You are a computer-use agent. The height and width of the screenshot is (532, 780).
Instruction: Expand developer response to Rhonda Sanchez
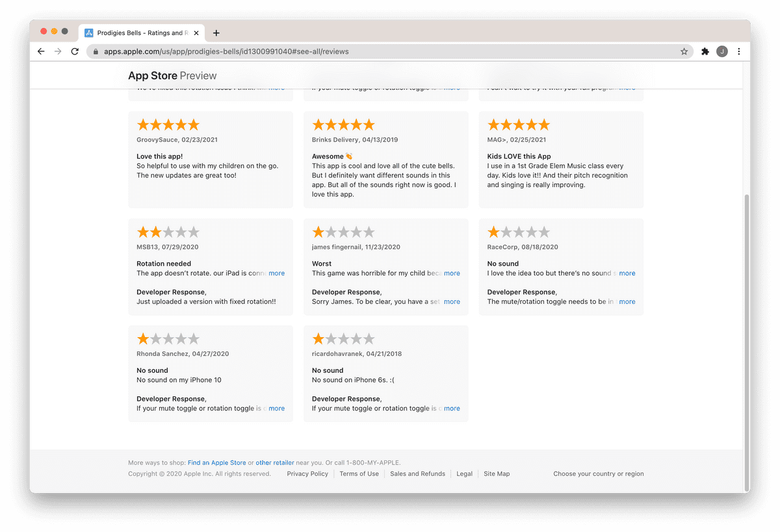(x=276, y=409)
